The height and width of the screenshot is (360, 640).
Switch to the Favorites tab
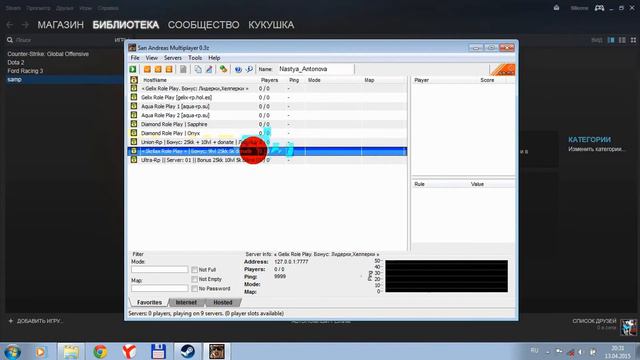149,302
